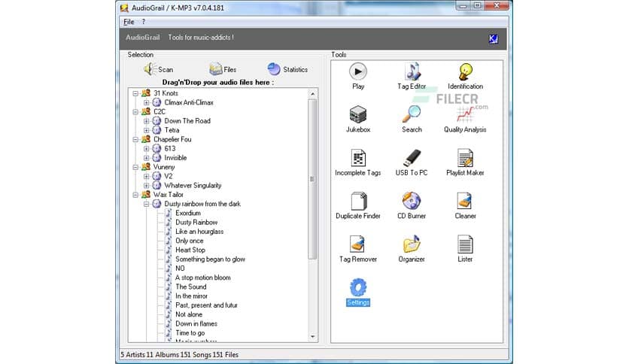Click the status bar library summary text
This screenshot has height=364, width=629.
coord(179,355)
